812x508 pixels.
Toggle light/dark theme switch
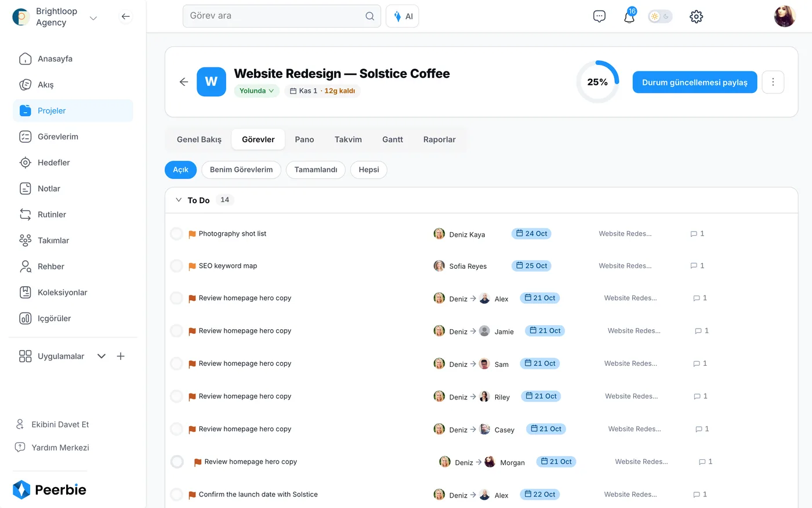(x=660, y=16)
